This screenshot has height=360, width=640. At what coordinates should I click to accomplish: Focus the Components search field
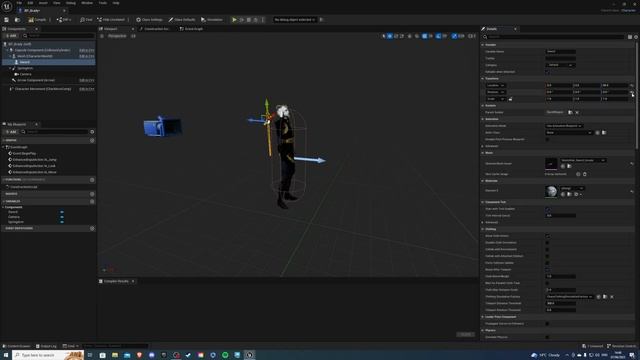58,36
